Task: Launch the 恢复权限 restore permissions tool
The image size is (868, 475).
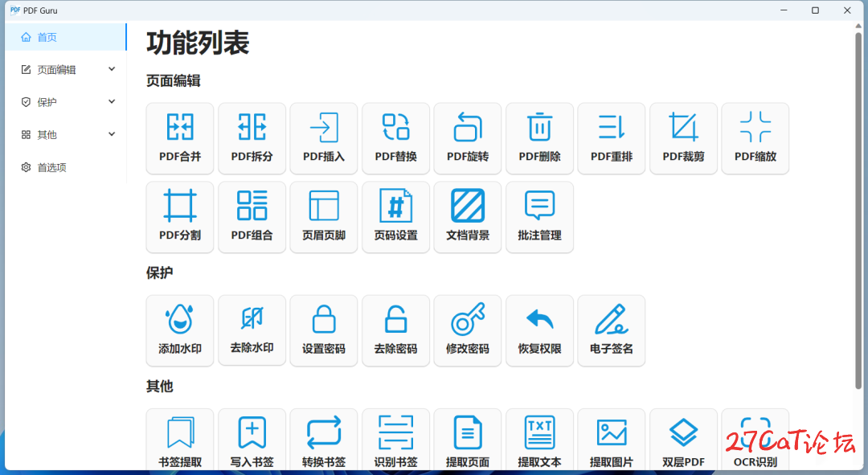Action: point(540,330)
